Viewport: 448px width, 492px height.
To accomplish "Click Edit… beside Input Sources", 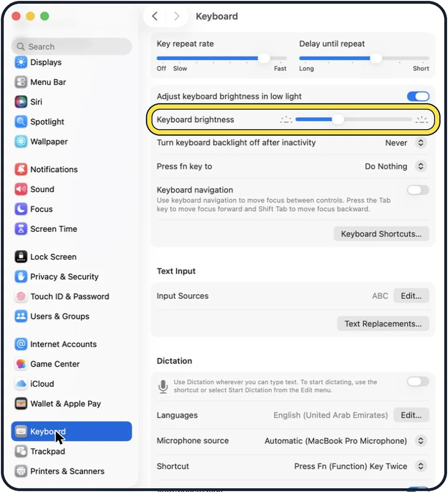I will point(411,295).
